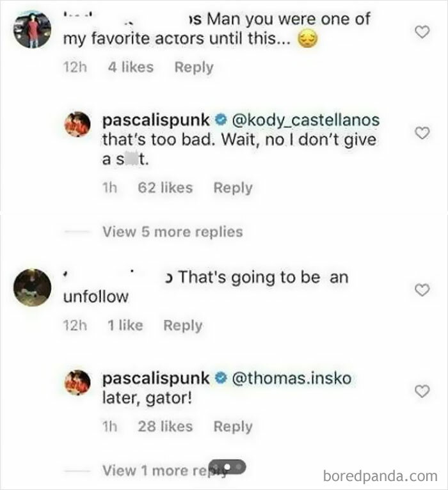Heart the "That's going to be an unfollow" comment
Viewport: 448px width, 490px height.
coord(421,290)
